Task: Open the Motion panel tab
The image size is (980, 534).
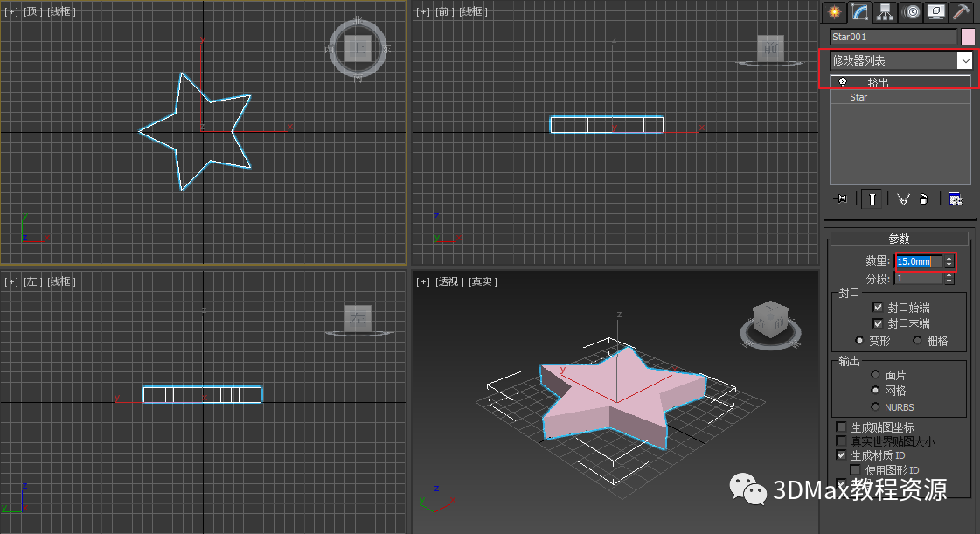Action: click(x=911, y=12)
